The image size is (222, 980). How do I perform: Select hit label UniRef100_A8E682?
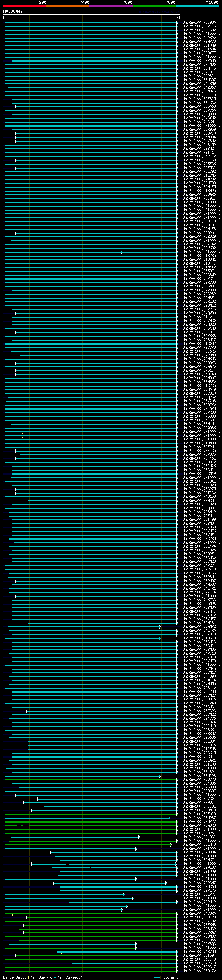point(199,30)
